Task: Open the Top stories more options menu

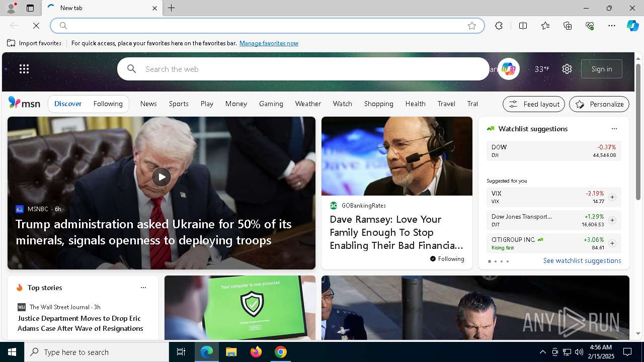Action: [143, 288]
